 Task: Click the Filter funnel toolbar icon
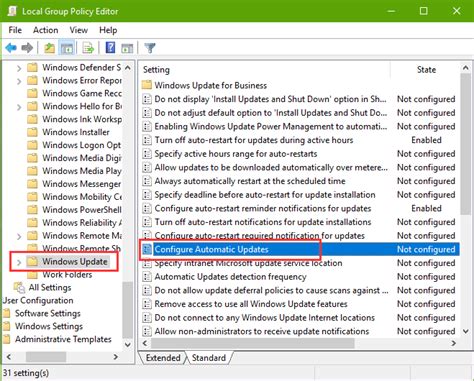pos(150,48)
